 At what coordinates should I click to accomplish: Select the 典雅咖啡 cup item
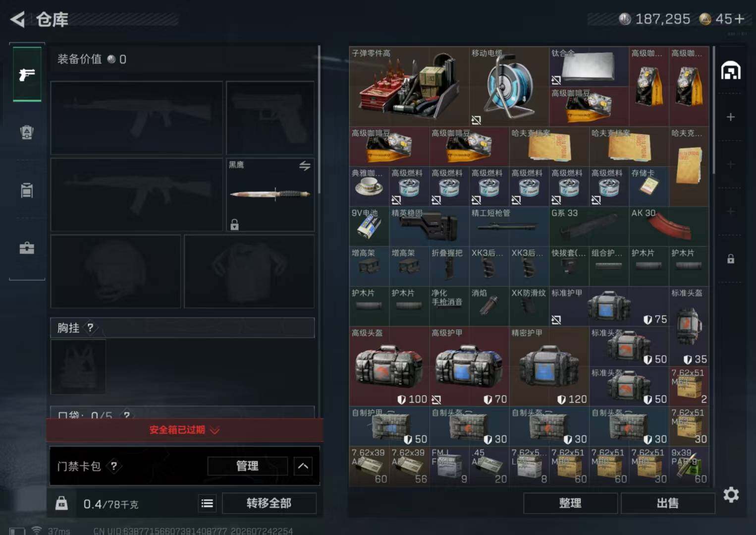[x=369, y=186]
